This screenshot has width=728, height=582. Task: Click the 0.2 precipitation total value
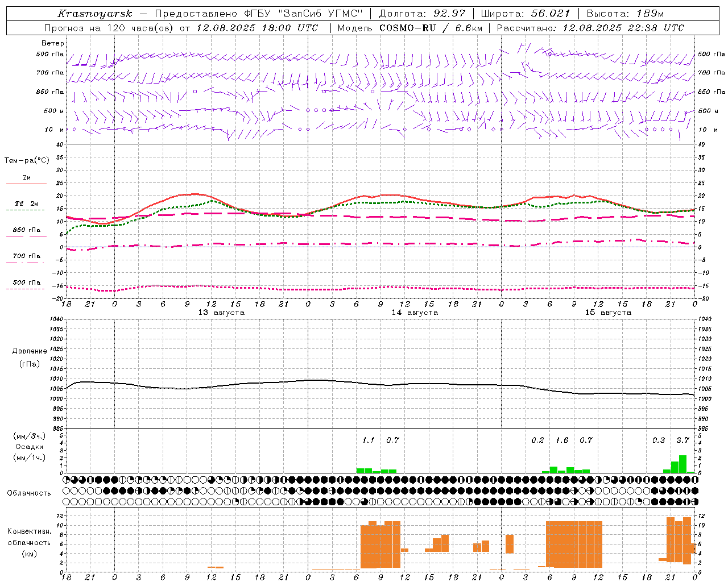click(537, 440)
